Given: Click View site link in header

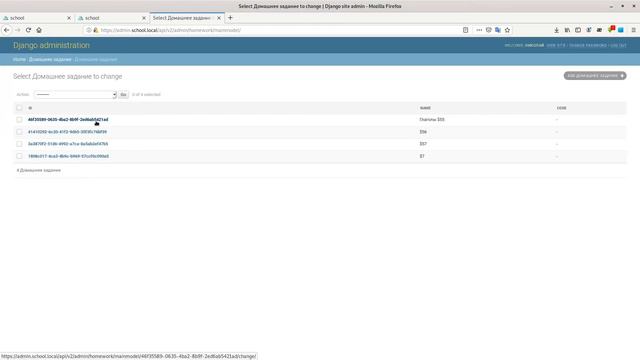Looking at the screenshot, I should [556, 45].
